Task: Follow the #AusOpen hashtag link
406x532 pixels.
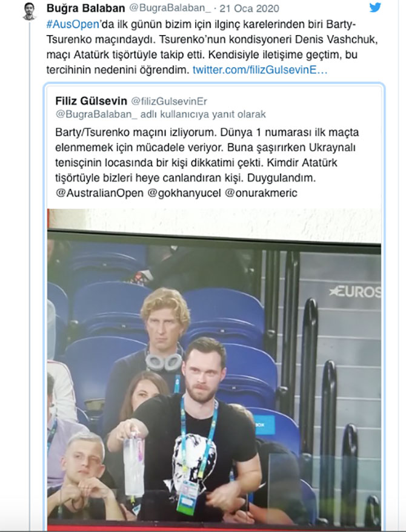Action: (73, 24)
